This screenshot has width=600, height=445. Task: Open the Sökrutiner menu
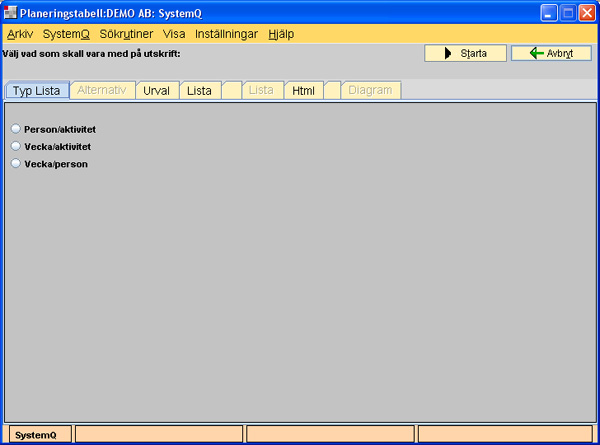(126, 34)
